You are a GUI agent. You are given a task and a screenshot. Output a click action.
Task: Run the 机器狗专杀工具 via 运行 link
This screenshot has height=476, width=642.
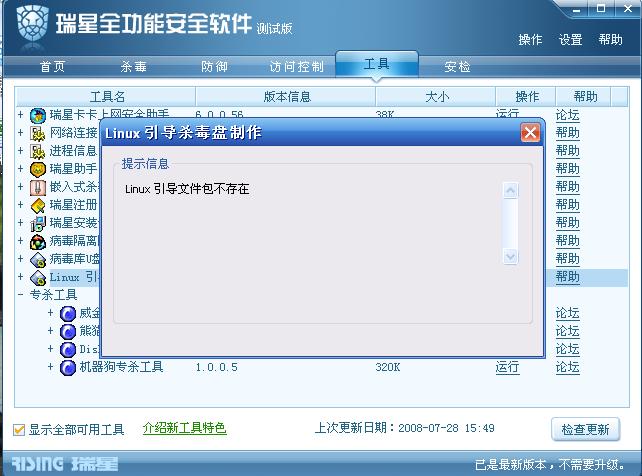coord(507,367)
